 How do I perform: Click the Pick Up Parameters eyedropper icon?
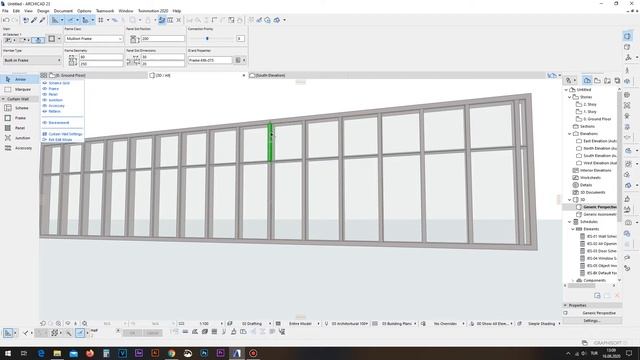[34, 20]
